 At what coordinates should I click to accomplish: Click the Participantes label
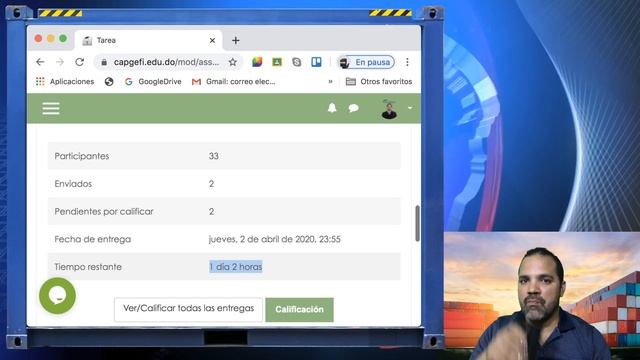tap(82, 156)
